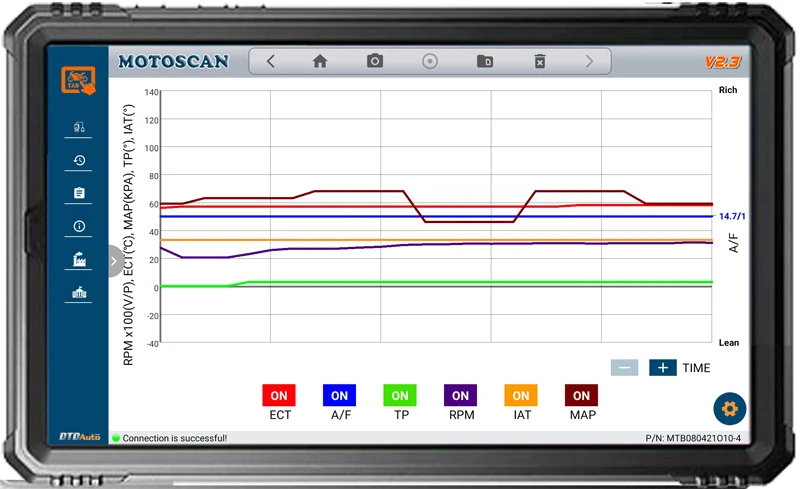
Task: Click the Rich label on the chart
Action: click(x=728, y=90)
